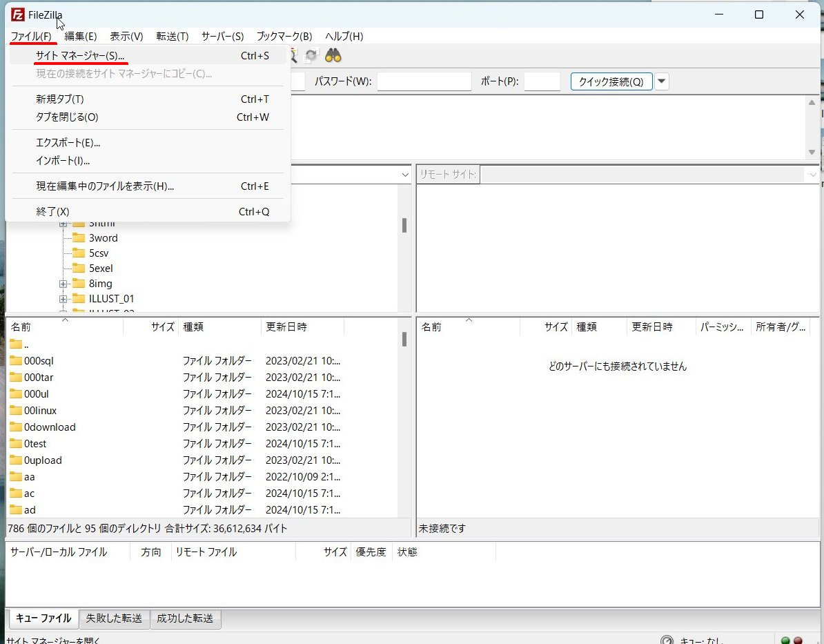Click the クイック接続(Q) button
This screenshot has height=644, width=824.
point(611,81)
